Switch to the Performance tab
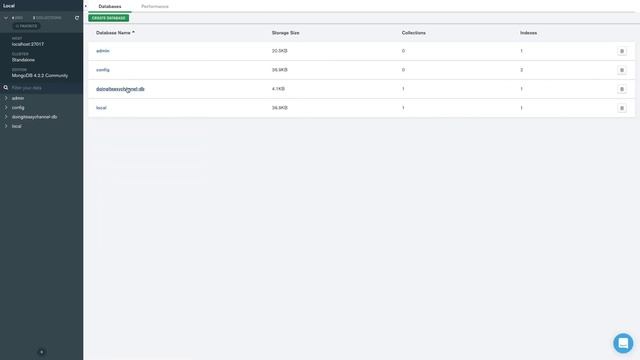640x360 pixels. (x=155, y=7)
